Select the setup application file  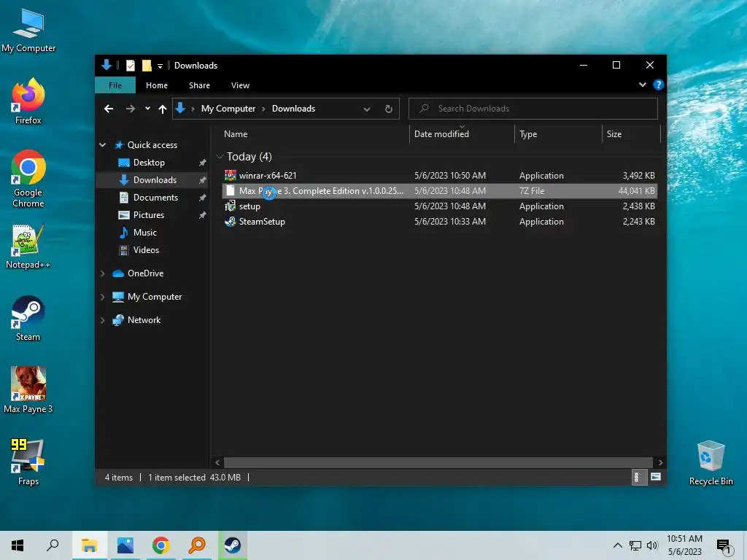pos(439,206)
